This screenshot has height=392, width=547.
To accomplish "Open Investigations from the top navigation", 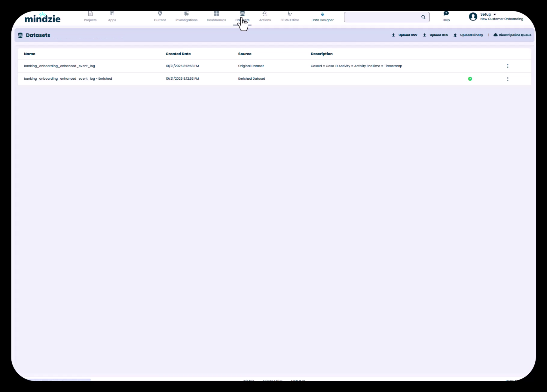I will tap(186, 16).
